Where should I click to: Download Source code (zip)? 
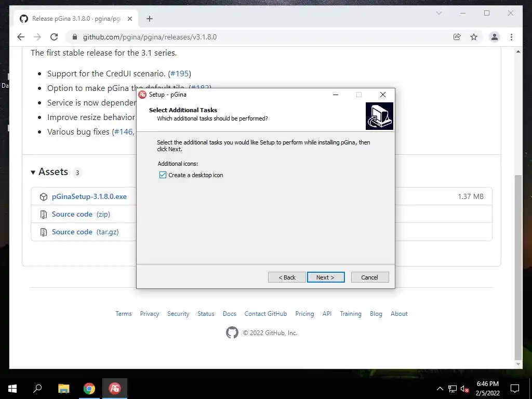coord(81,214)
